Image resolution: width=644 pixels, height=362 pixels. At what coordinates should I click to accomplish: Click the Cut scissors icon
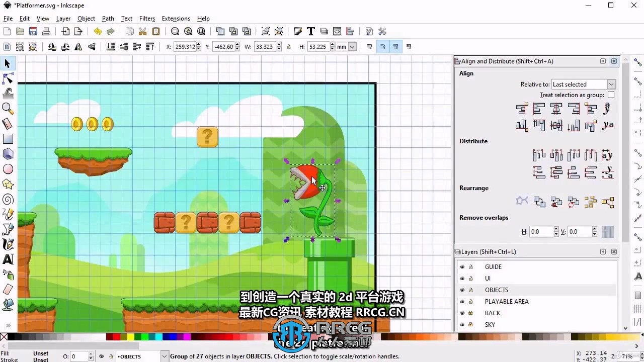143,31
